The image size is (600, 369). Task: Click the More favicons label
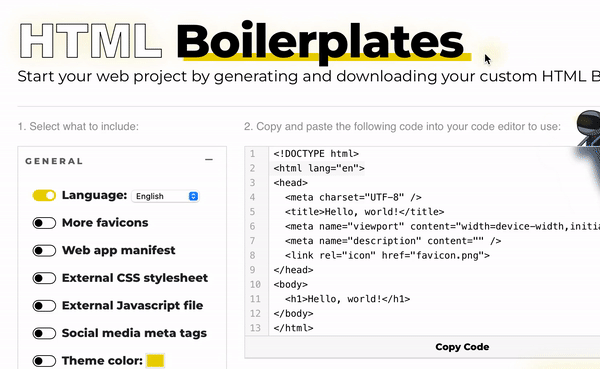[105, 223]
